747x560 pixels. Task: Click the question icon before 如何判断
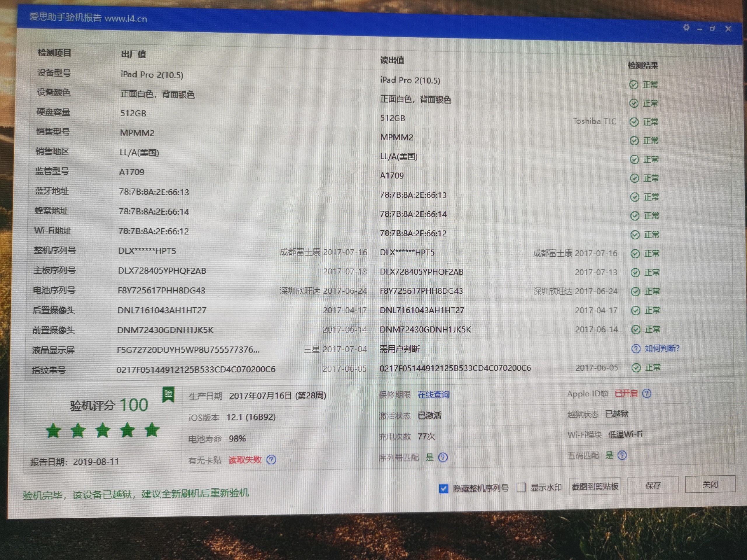click(636, 349)
